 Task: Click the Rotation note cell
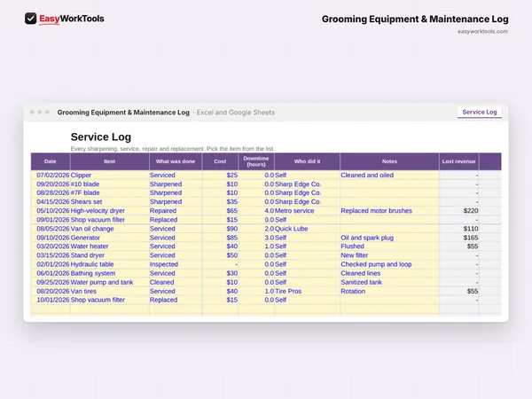[x=389, y=291]
